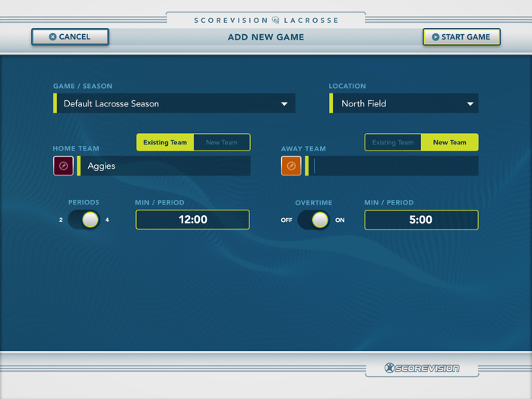Open the Game / Season dropdown arrow
Screen dimensions: 532x399
point(284,104)
